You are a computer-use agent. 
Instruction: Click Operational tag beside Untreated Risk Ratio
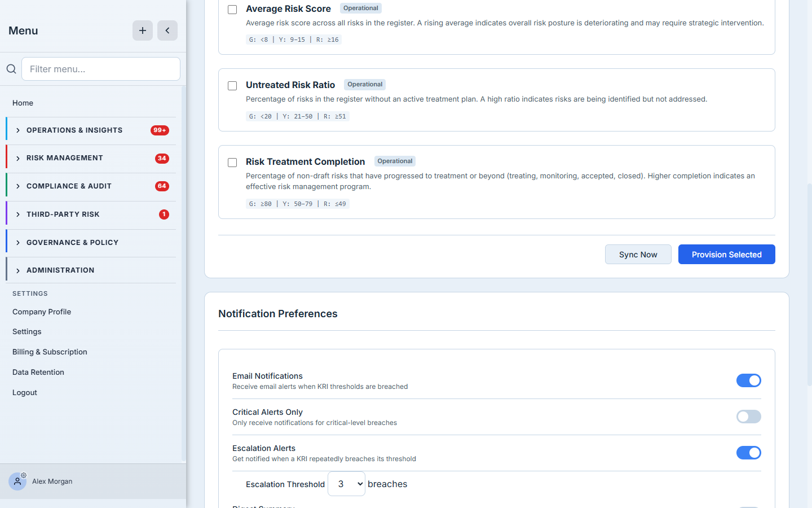[x=365, y=85]
